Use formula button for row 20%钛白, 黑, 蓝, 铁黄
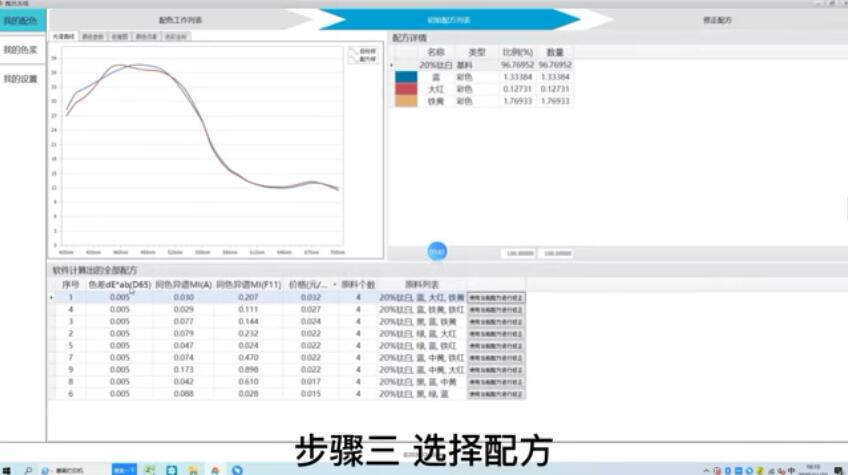 tap(495, 321)
